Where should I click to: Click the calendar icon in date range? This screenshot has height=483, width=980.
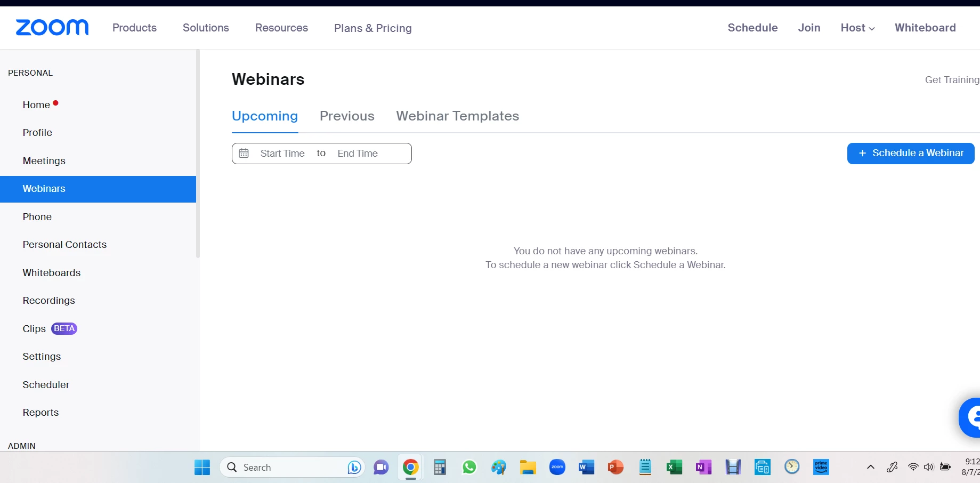(244, 154)
